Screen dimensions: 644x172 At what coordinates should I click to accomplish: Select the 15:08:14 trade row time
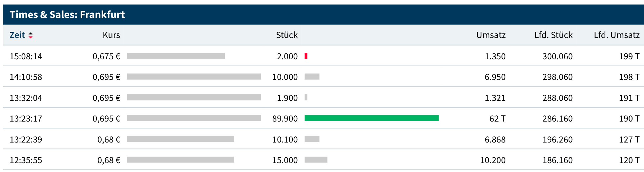(26, 56)
